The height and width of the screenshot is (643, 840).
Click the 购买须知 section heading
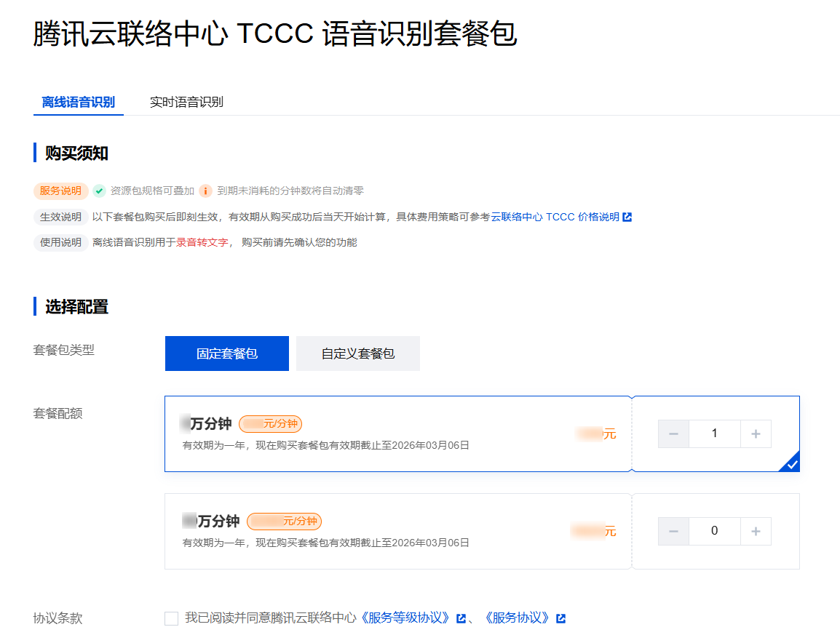click(x=76, y=153)
